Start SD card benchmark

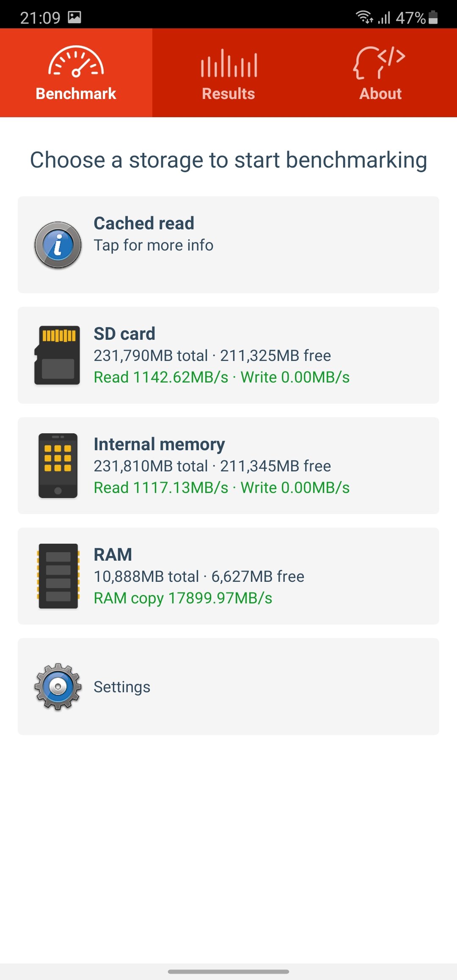[x=228, y=355]
